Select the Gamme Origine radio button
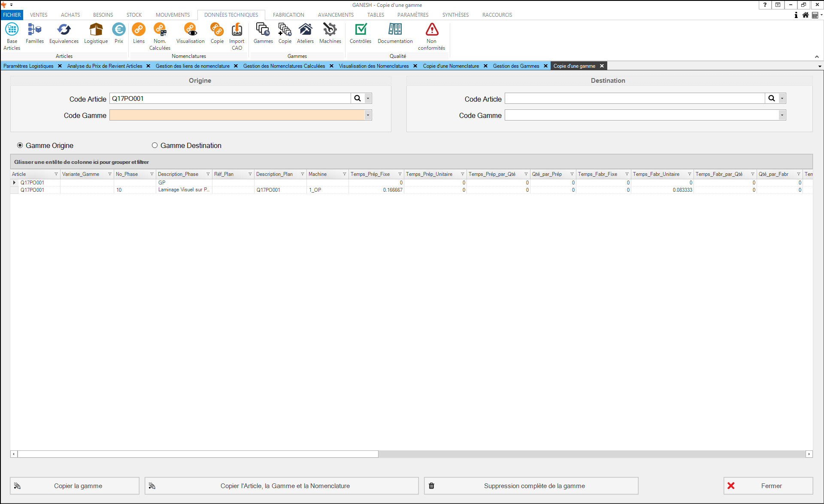Image resolution: width=824 pixels, height=504 pixels. pos(20,145)
